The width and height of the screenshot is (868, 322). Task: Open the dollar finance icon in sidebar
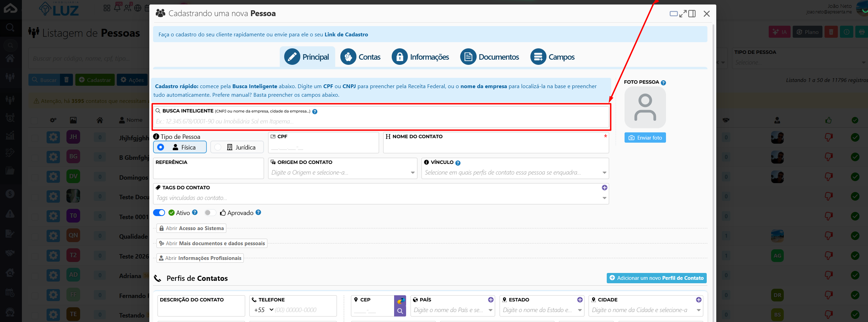click(x=10, y=194)
